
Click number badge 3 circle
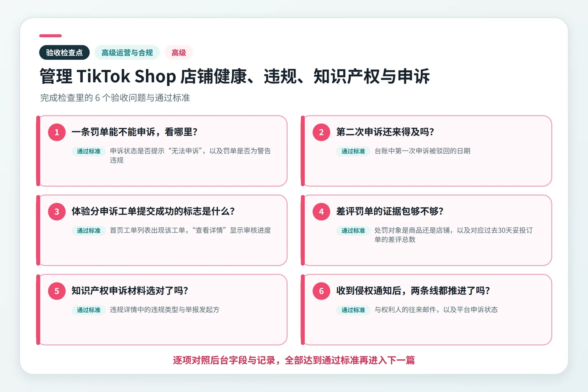click(57, 212)
